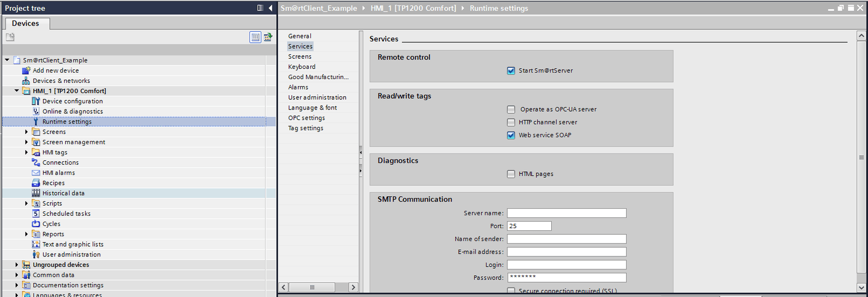Click the Cycles icon
The image size is (868, 297).
click(36, 224)
